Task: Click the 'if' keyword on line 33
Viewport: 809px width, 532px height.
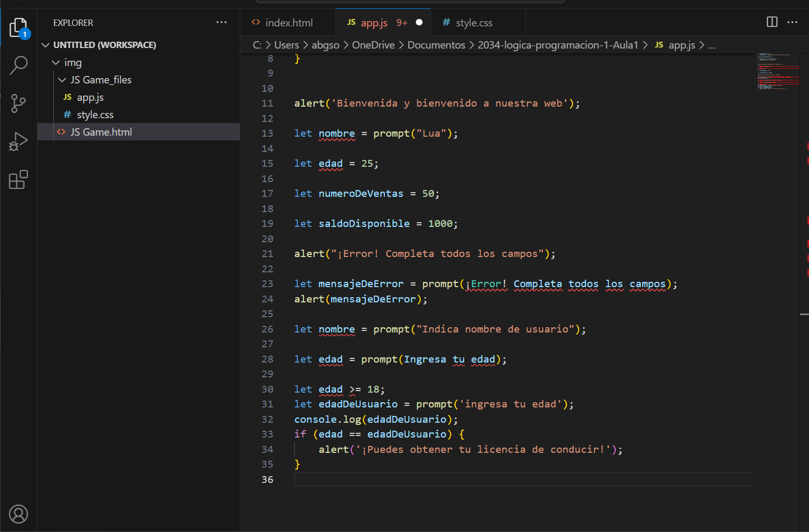Action: tap(300, 434)
